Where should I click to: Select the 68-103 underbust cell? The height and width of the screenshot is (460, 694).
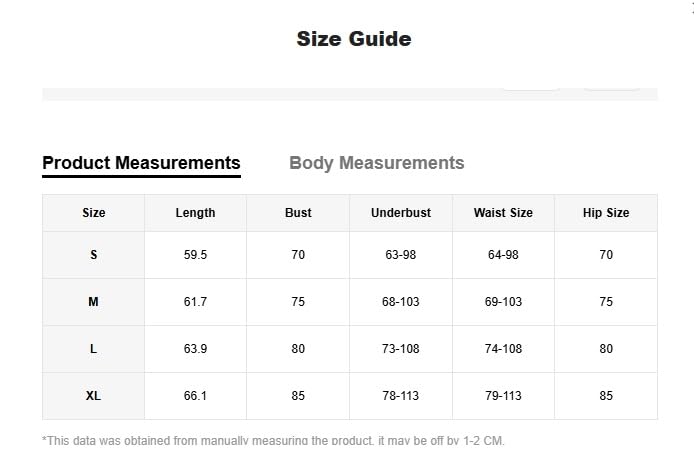pyautogui.click(x=401, y=302)
